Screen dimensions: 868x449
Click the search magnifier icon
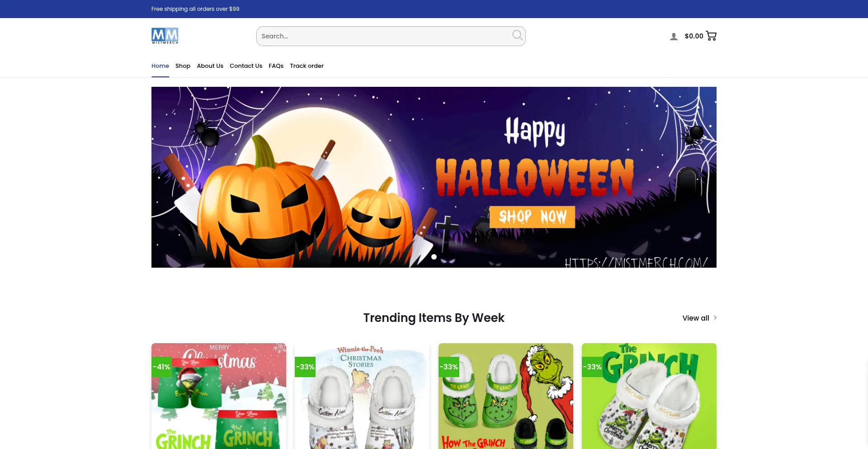click(x=517, y=35)
